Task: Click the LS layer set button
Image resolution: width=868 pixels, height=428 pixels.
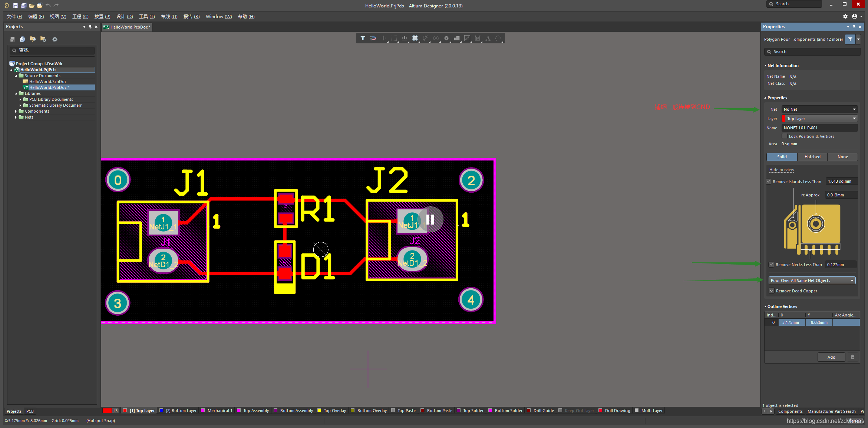Action: [116, 411]
